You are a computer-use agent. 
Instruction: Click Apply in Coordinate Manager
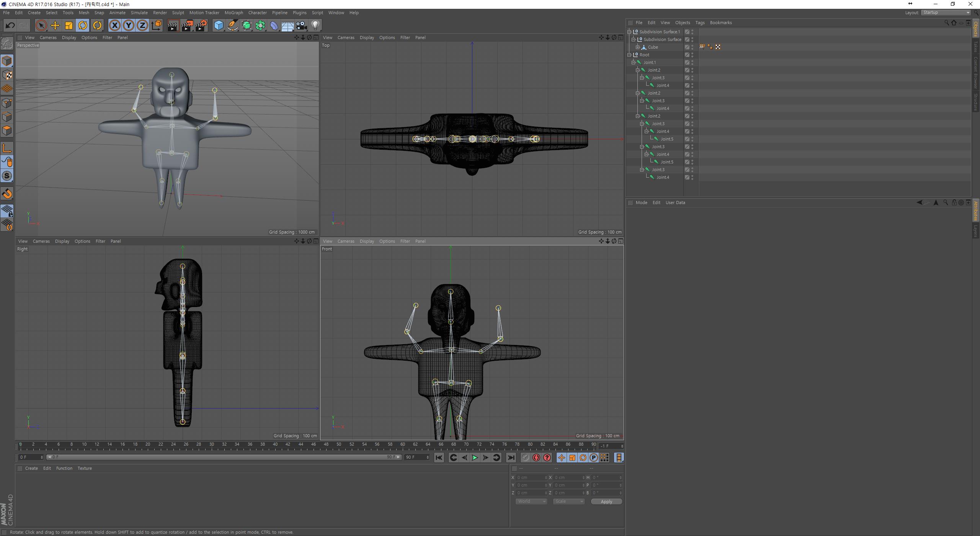pyautogui.click(x=606, y=502)
